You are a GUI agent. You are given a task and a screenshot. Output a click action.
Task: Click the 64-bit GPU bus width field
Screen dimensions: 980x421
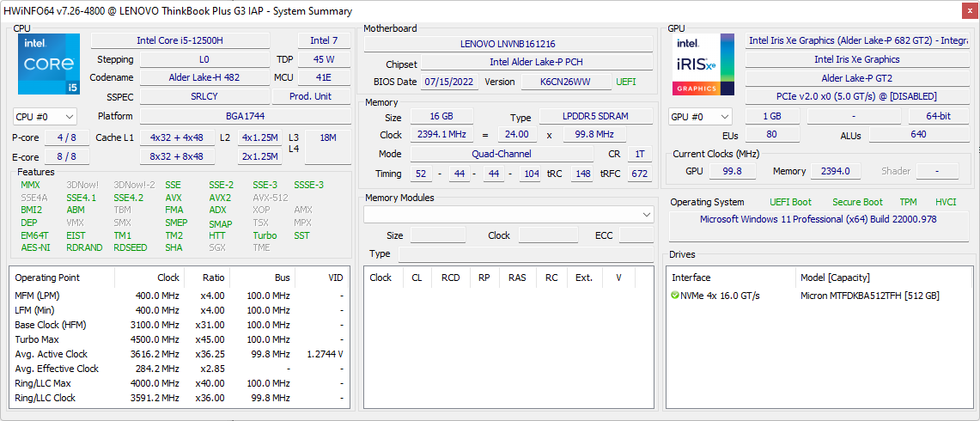pyautogui.click(x=939, y=116)
